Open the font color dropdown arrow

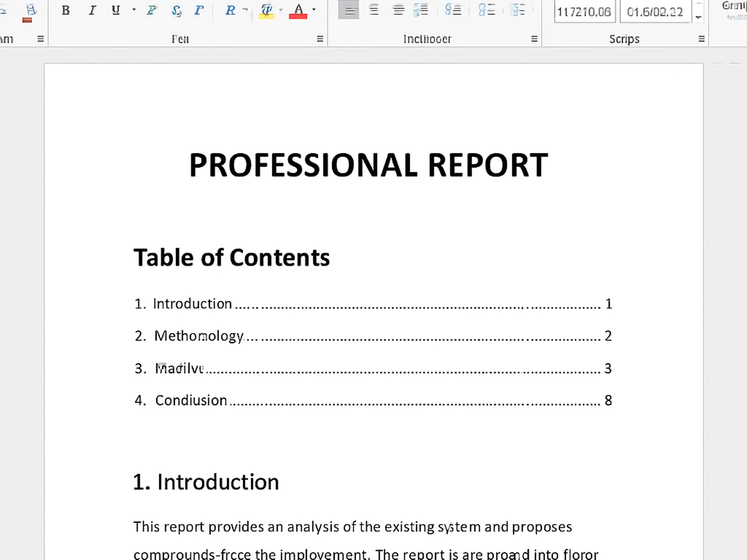[x=313, y=10]
